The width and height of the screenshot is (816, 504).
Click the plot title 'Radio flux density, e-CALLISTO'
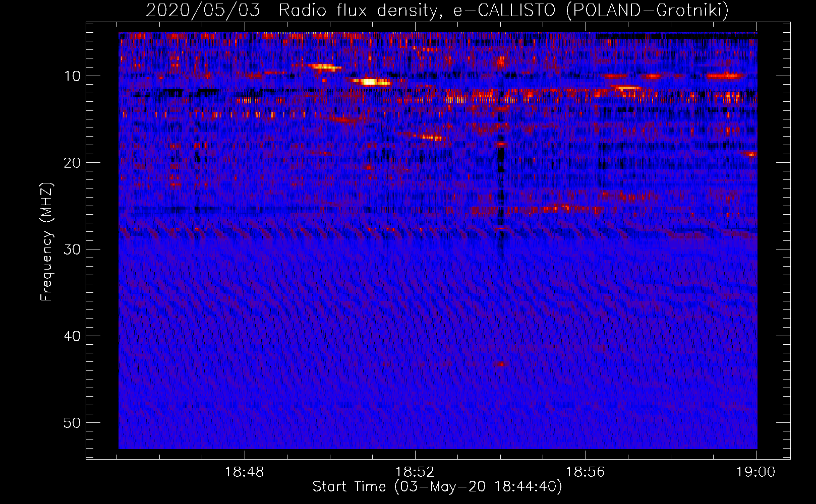click(x=417, y=10)
